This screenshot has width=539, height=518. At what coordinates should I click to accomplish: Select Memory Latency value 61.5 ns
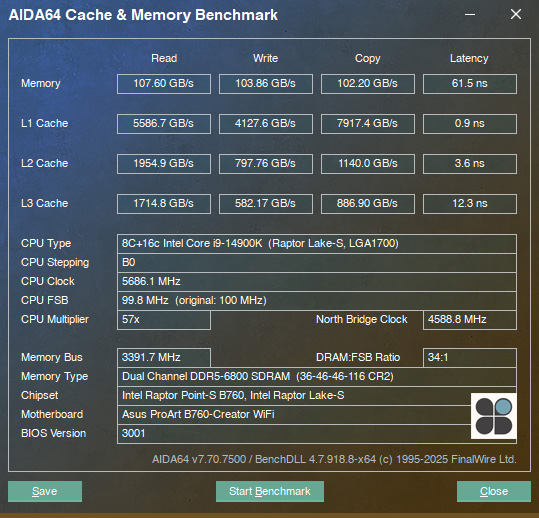click(x=470, y=84)
